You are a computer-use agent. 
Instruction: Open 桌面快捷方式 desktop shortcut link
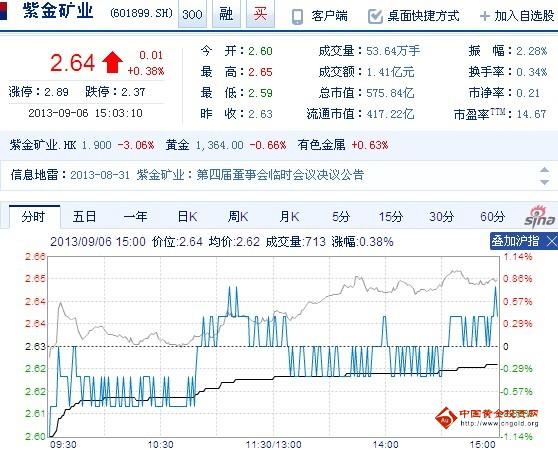click(423, 16)
